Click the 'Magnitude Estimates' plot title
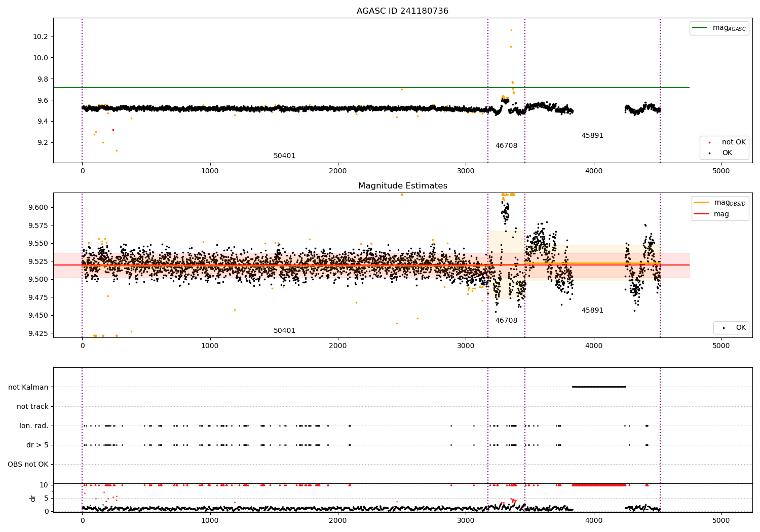 pos(402,186)
